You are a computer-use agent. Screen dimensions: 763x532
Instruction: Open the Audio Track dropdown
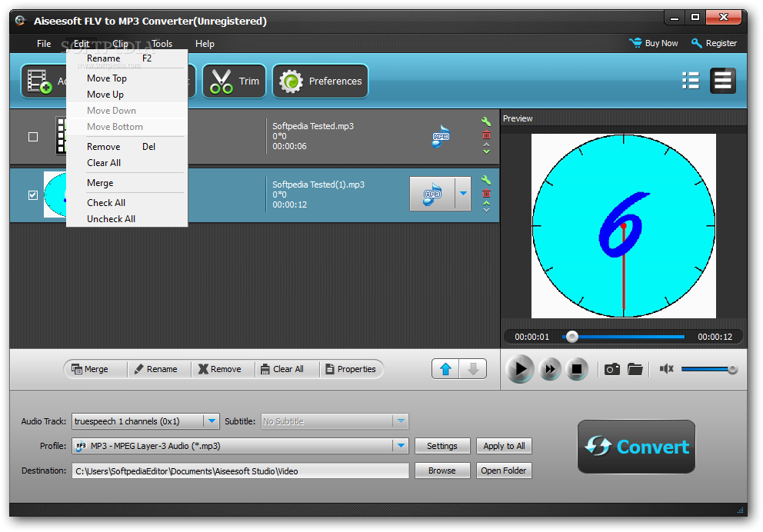pos(212,421)
